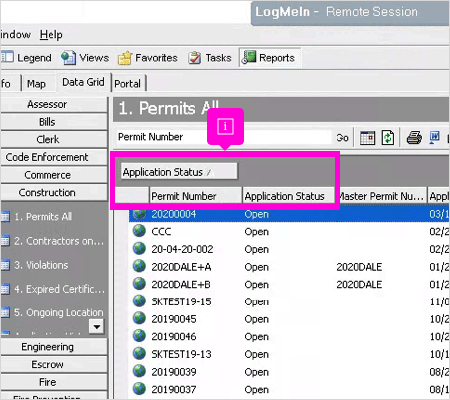Open the calendar grid icon in toolbar
Image resolution: width=450 pixels, height=400 pixels.
coord(367,138)
